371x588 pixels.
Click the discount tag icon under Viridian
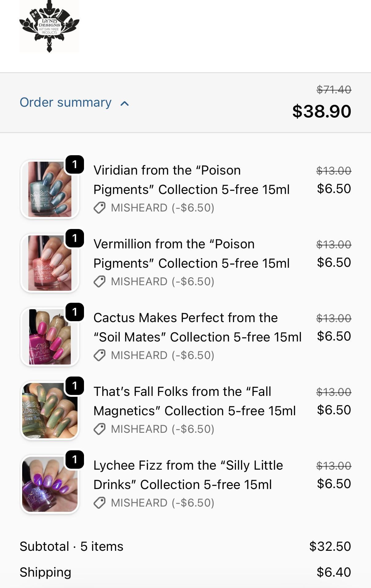click(100, 208)
